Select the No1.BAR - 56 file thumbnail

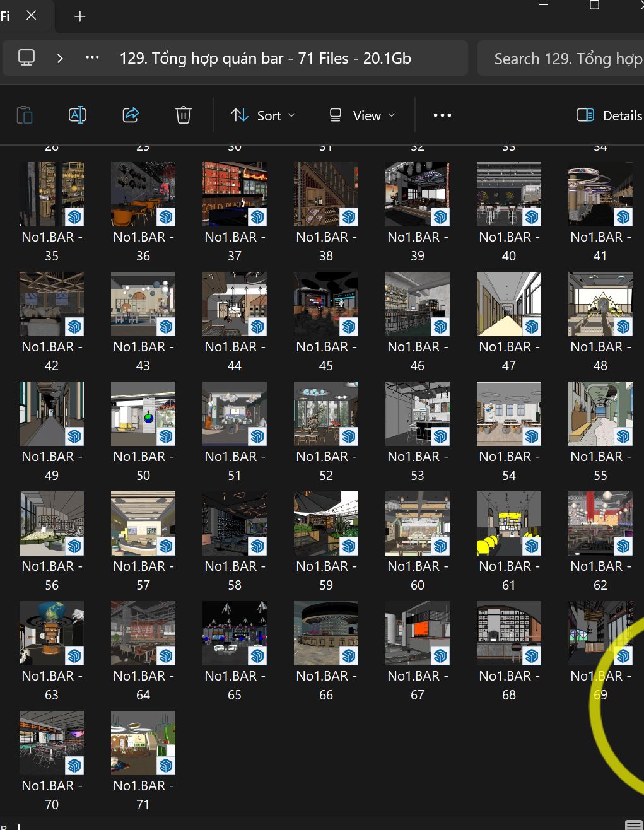click(52, 523)
